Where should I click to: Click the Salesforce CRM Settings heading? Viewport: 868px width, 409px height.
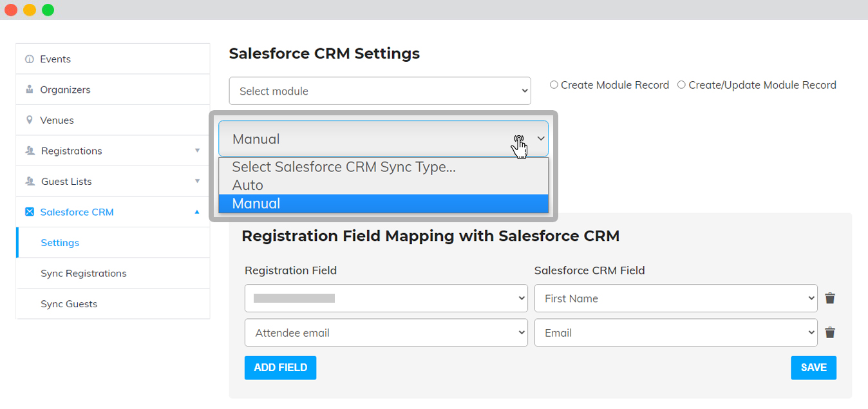325,53
